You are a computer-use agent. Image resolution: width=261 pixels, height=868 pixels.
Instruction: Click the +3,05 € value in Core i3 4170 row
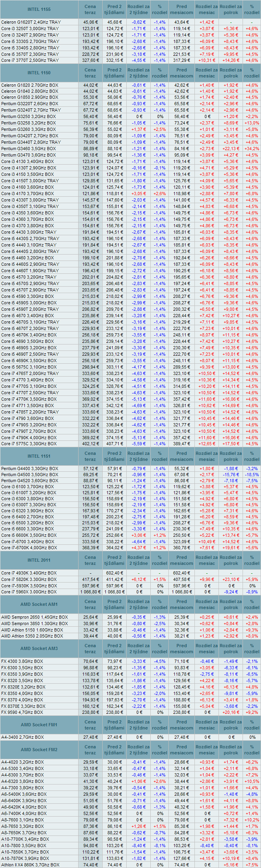pos(139,194)
